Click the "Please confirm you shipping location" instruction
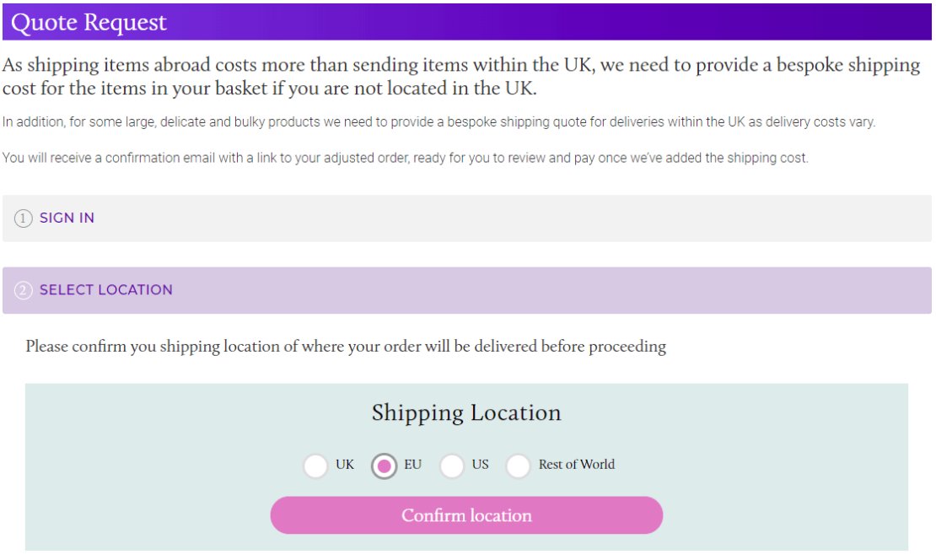Image resolution: width=936 pixels, height=560 pixels. pos(346,347)
